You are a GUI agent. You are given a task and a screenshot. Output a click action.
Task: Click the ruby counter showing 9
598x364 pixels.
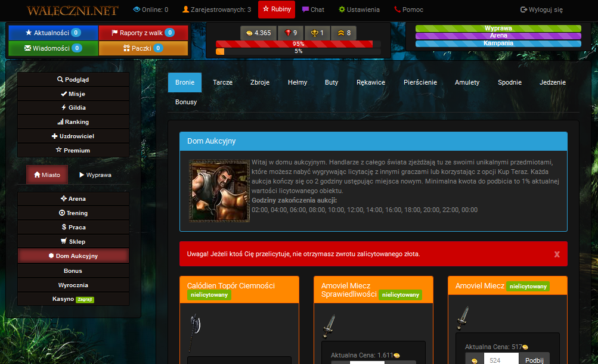tap(290, 33)
